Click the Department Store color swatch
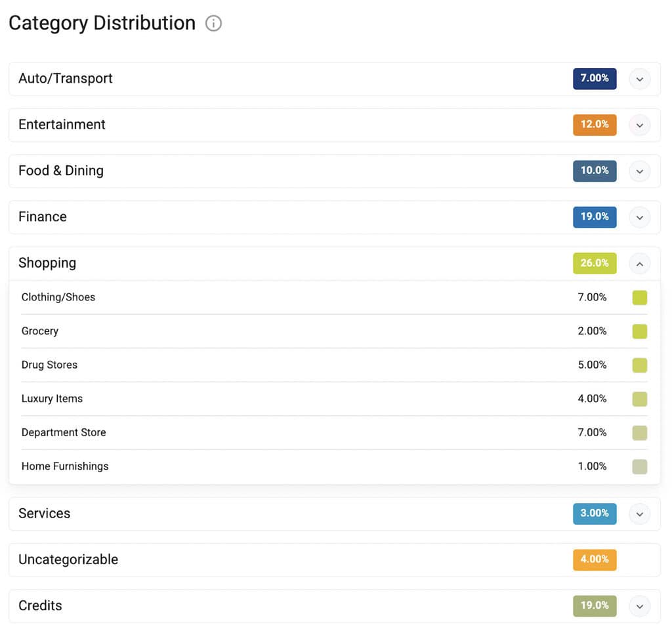Image resolution: width=672 pixels, height=633 pixels. (639, 433)
